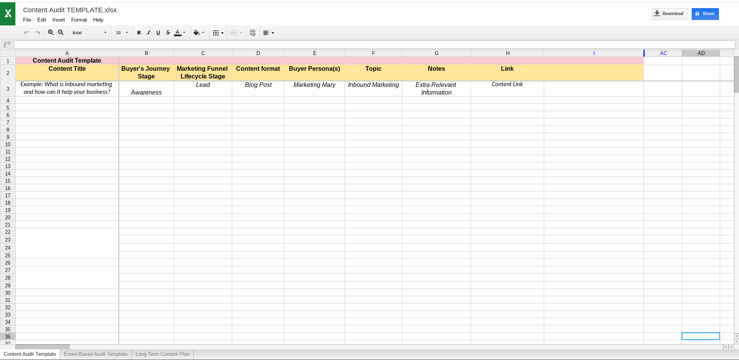The image size is (739, 360).
Task: Open the Insert menu
Action: click(x=58, y=20)
